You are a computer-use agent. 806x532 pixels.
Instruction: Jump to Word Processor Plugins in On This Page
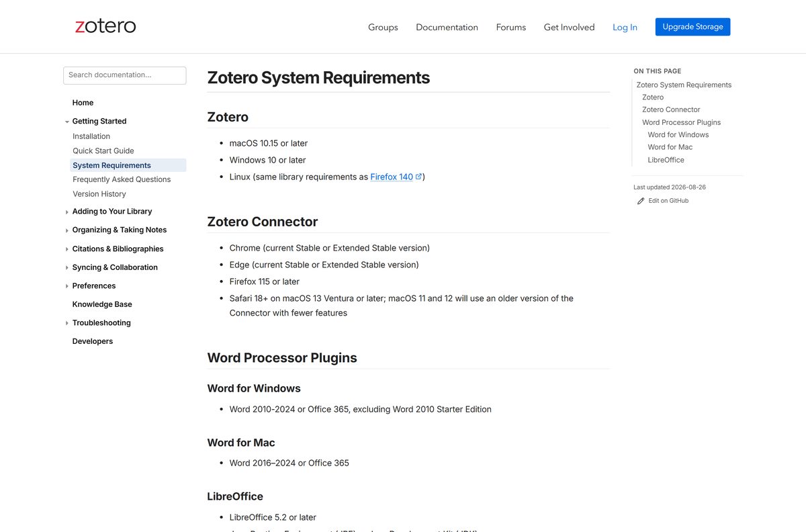[x=681, y=122]
